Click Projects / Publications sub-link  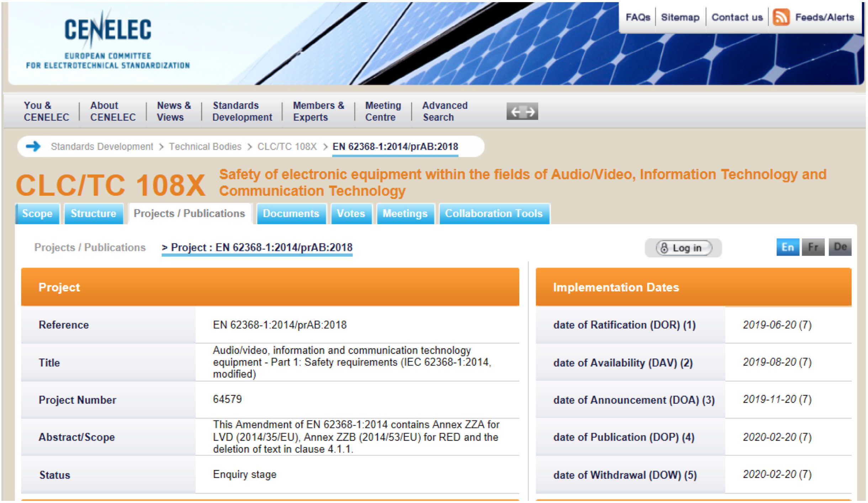pyautogui.click(x=90, y=247)
